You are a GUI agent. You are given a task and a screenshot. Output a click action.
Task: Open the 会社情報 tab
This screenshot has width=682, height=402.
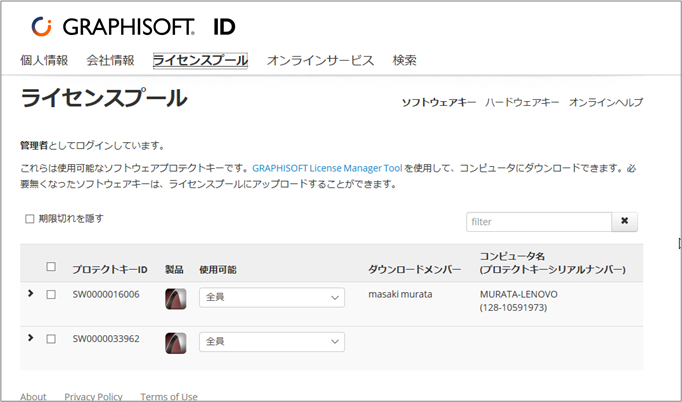110,60
